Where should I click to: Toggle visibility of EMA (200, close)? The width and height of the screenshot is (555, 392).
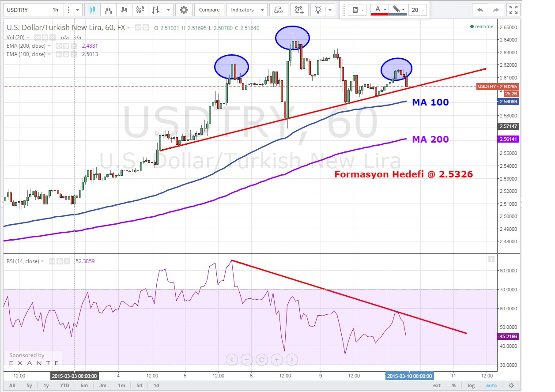(x=38, y=46)
